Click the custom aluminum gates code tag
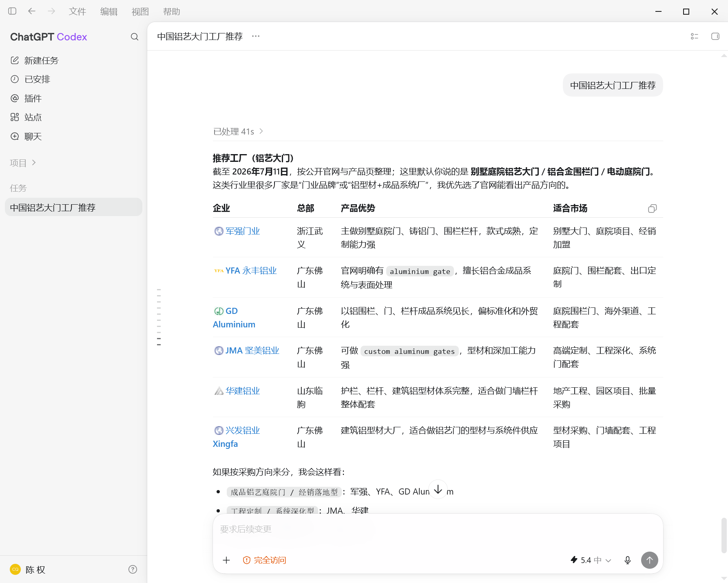 click(409, 351)
